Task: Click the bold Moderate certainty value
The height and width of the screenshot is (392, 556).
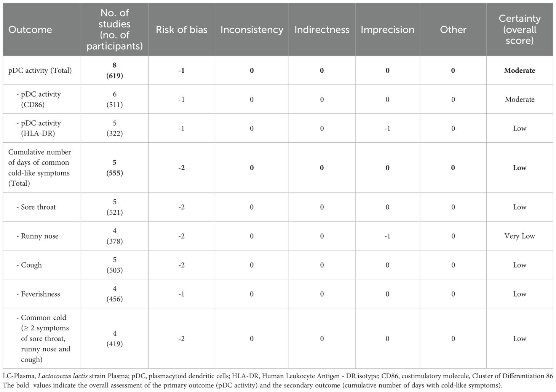Action: (519, 70)
